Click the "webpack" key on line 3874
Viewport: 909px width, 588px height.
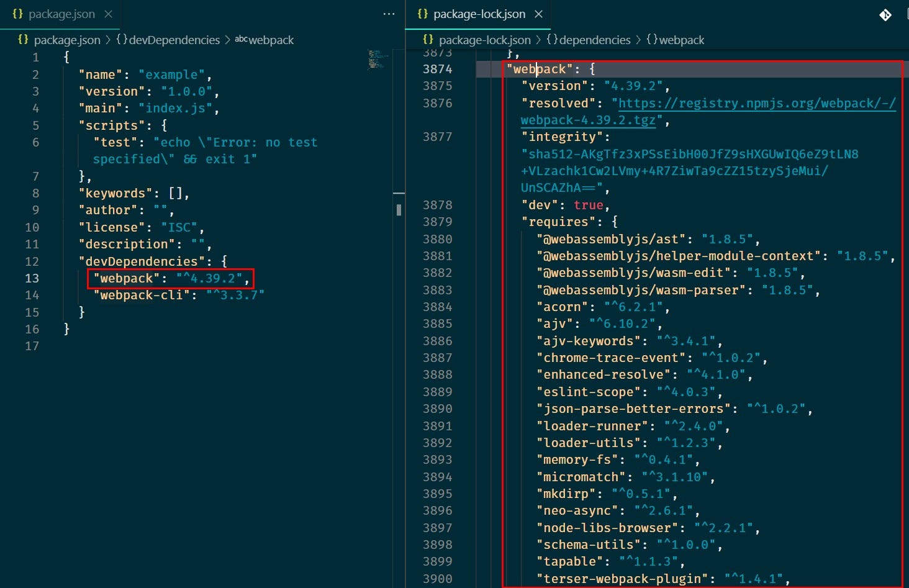click(540, 69)
